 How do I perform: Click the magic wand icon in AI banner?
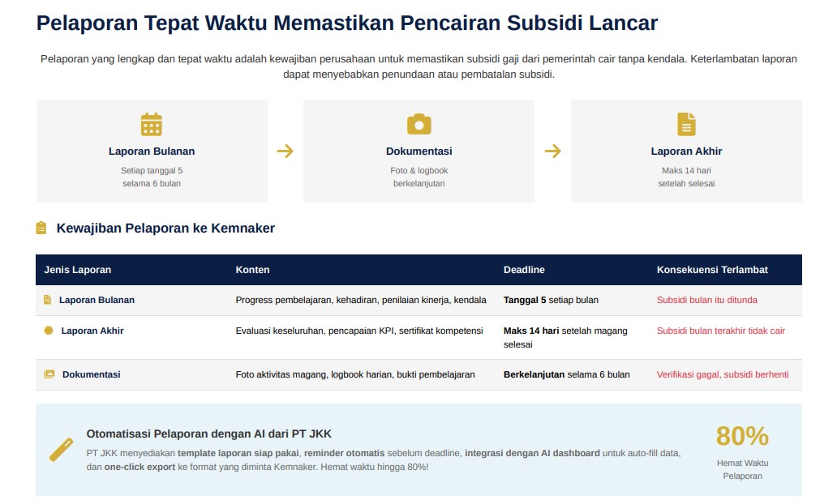click(x=61, y=450)
